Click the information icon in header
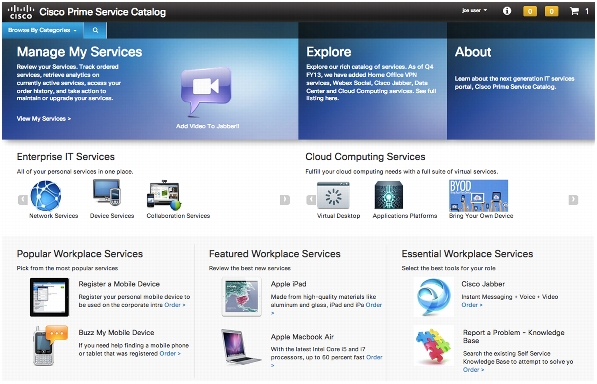The image size is (597, 384). pyautogui.click(x=507, y=11)
